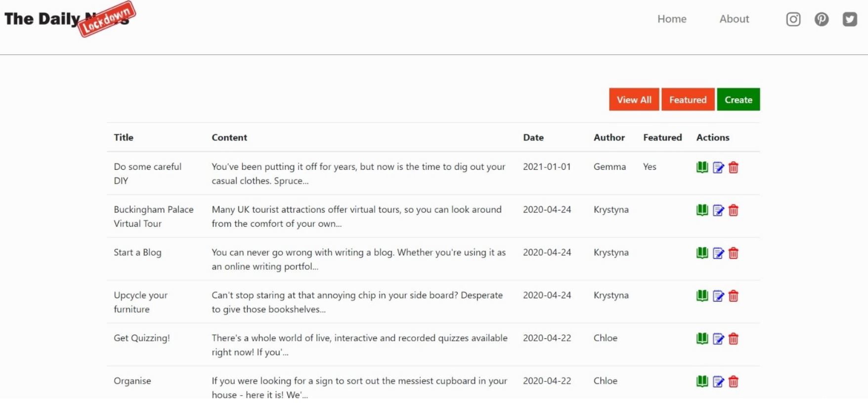Click the Featured column header

pos(662,137)
